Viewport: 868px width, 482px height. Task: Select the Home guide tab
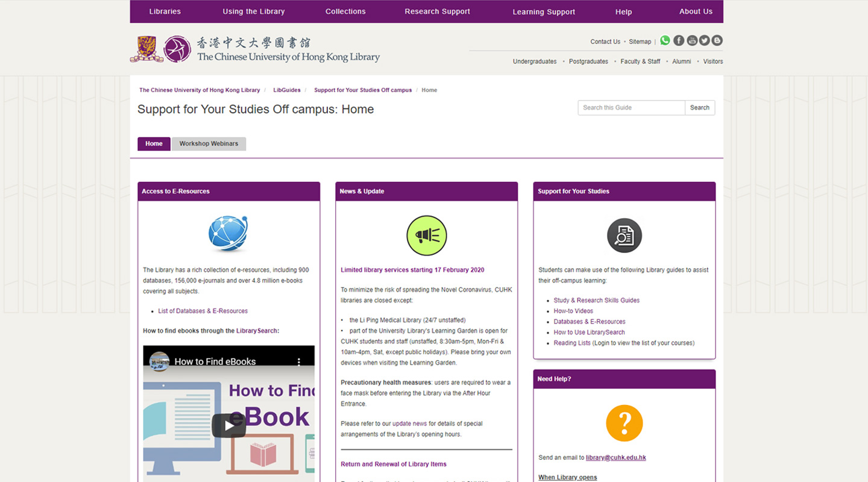[154, 143]
